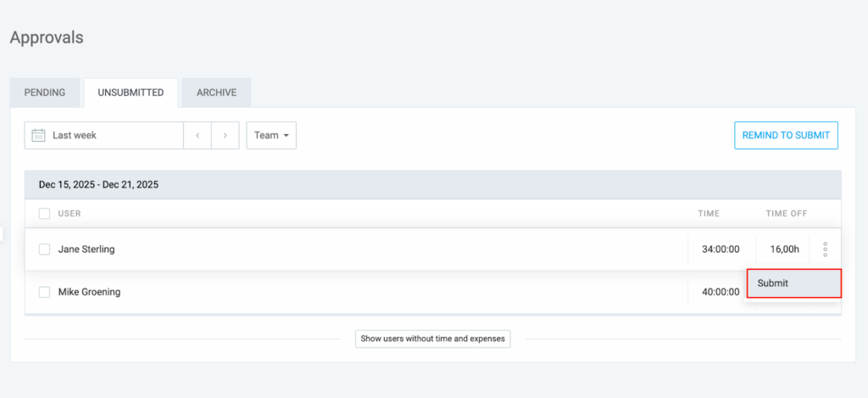Switch to the Pending tab
Viewport: 868px width, 398px height.
tap(45, 92)
